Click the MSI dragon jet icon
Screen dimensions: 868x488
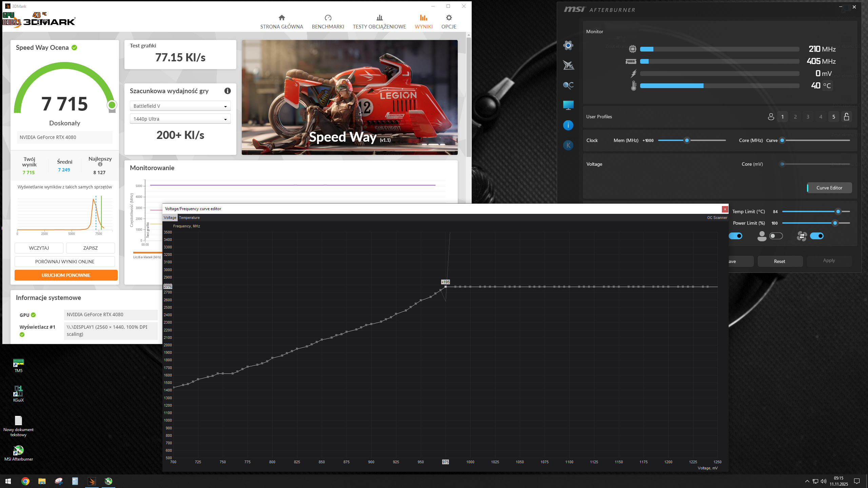click(568, 65)
